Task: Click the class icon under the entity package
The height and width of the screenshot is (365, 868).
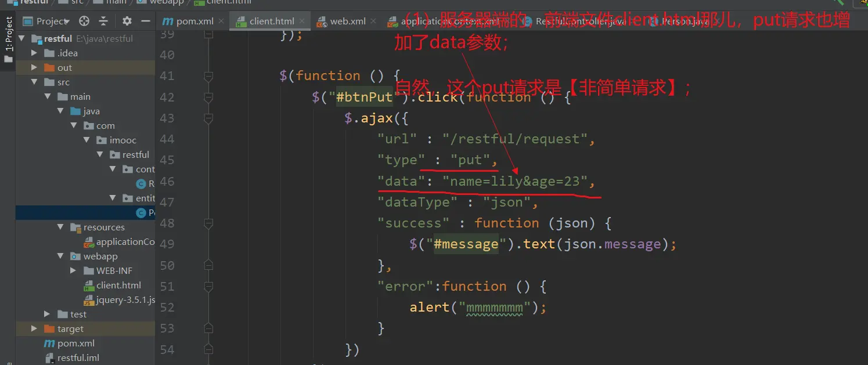Action: click(141, 213)
